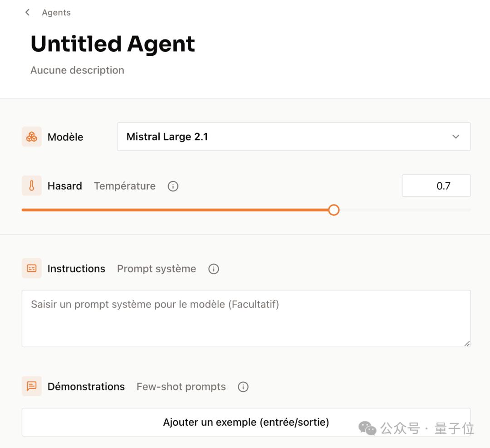The image size is (490, 448).
Task: Click the Prompt système info icon
Action: (213, 268)
